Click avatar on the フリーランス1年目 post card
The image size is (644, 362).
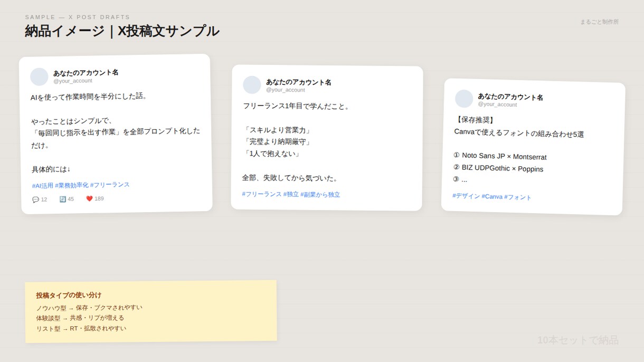coord(252,85)
